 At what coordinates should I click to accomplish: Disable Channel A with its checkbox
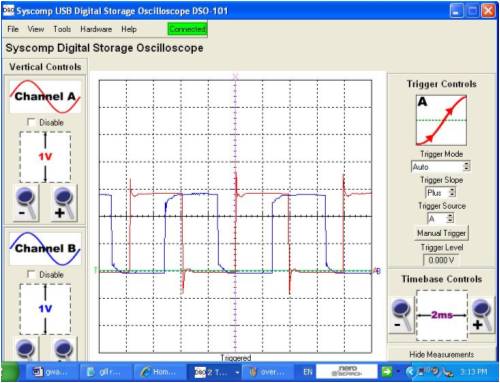(31, 122)
